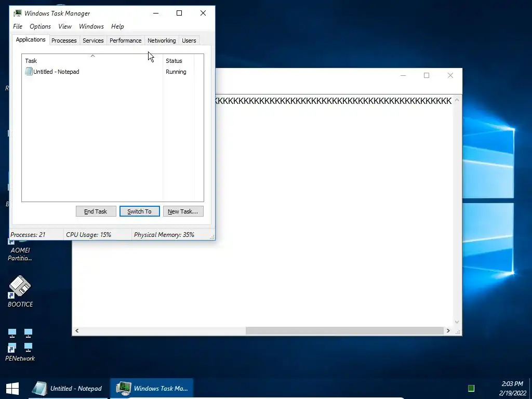
Task: Switch to the Users tab
Action: point(189,41)
